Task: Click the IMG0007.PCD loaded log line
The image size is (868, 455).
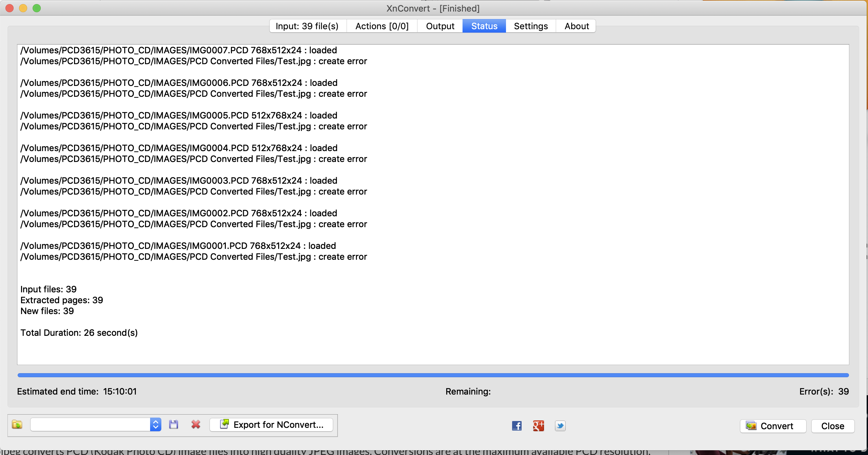Action: click(179, 50)
